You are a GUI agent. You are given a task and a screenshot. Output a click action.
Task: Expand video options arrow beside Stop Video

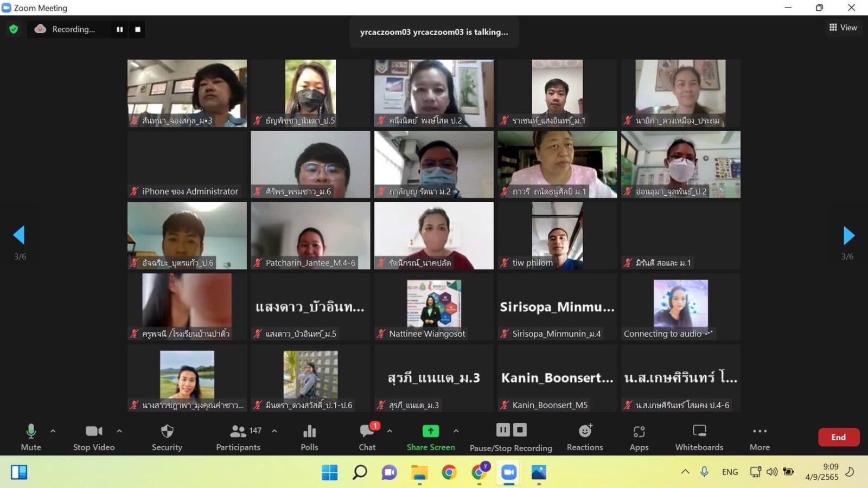[x=119, y=431]
